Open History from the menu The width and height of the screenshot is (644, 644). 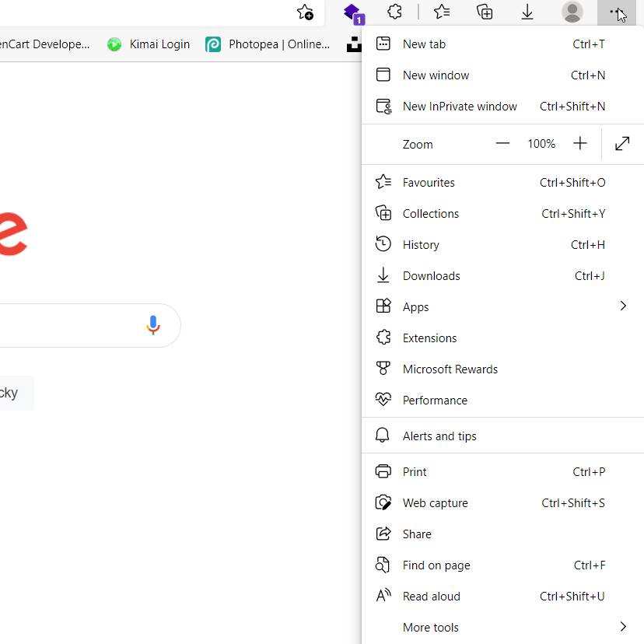point(420,244)
